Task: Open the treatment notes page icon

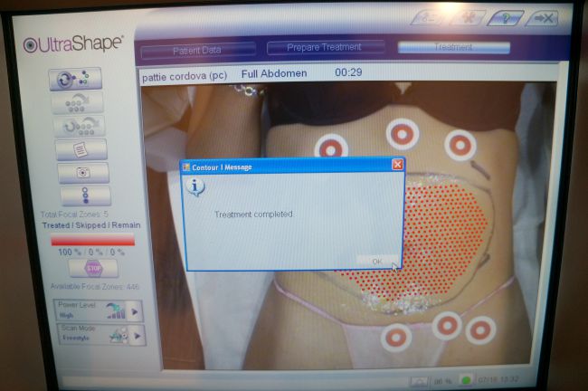Action: 81,149
